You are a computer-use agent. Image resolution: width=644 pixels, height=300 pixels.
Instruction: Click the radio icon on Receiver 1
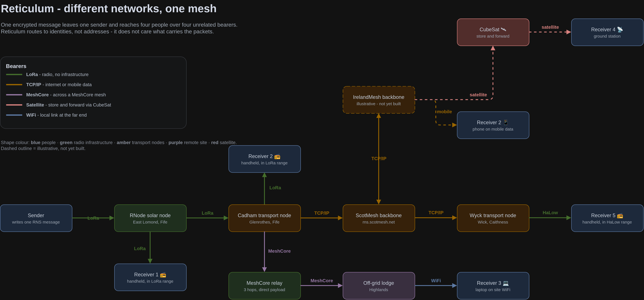tap(163, 275)
